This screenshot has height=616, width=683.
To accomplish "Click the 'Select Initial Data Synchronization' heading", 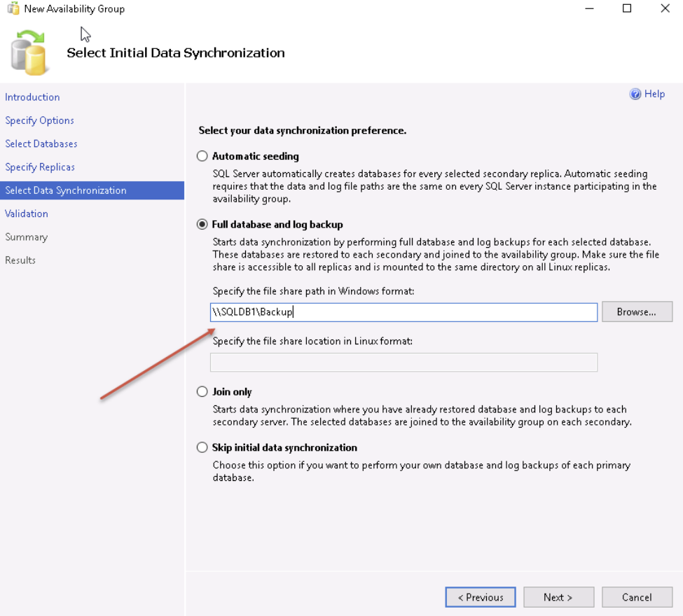I will tap(176, 52).
